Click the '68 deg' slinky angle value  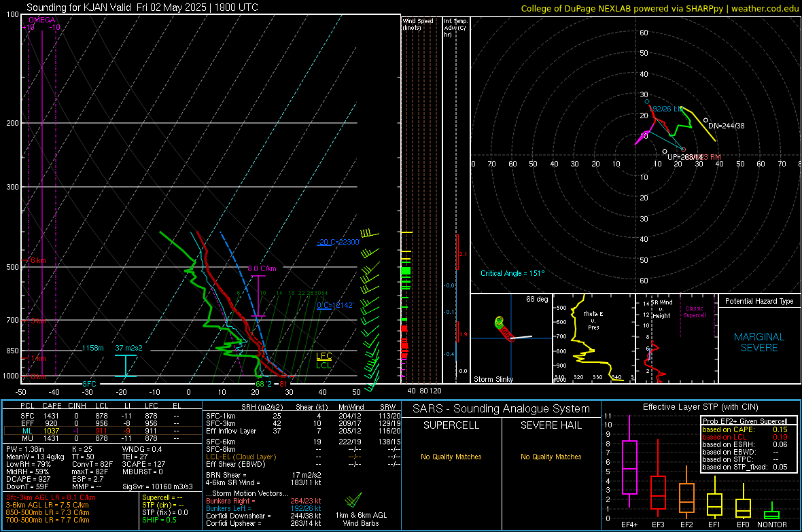[536, 299]
